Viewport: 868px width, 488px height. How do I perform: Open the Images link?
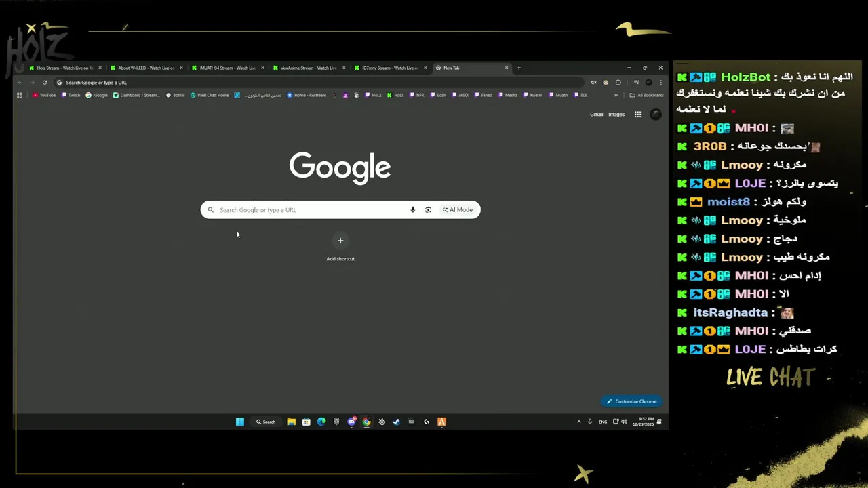pos(616,115)
